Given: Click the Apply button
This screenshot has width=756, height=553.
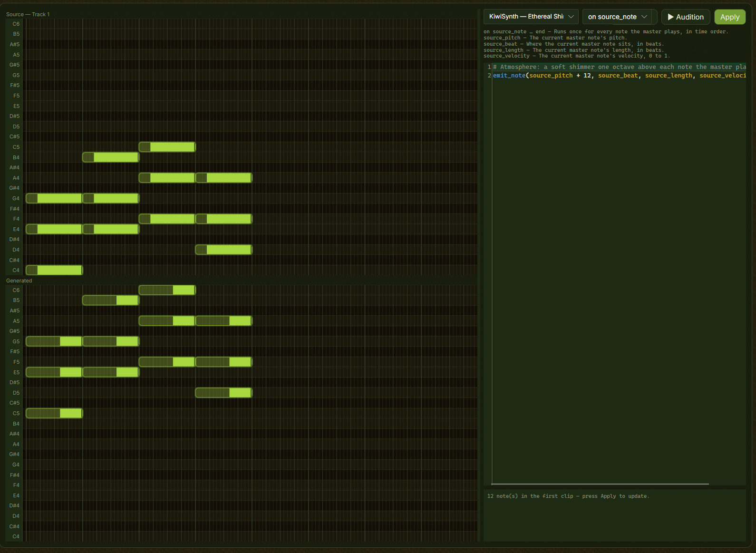Looking at the screenshot, I should point(730,17).
